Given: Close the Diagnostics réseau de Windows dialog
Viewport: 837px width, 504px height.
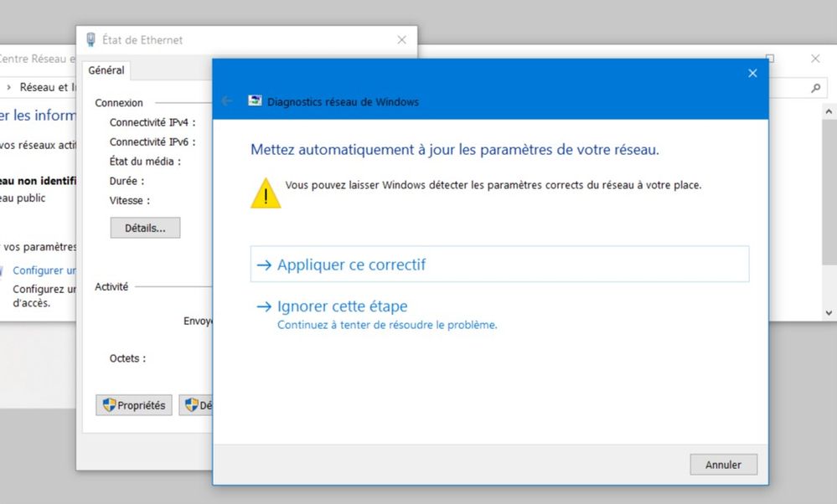Looking at the screenshot, I should [752, 73].
